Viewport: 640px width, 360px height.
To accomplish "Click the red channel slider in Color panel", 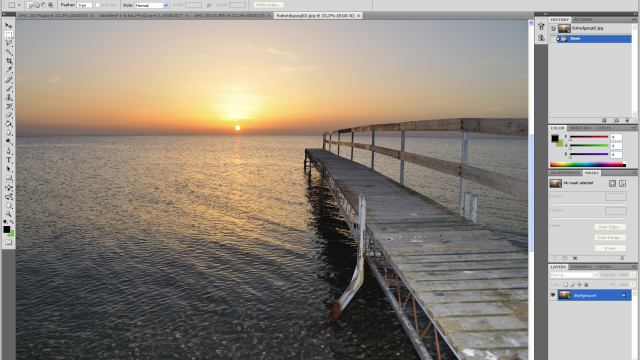I will click(589, 137).
